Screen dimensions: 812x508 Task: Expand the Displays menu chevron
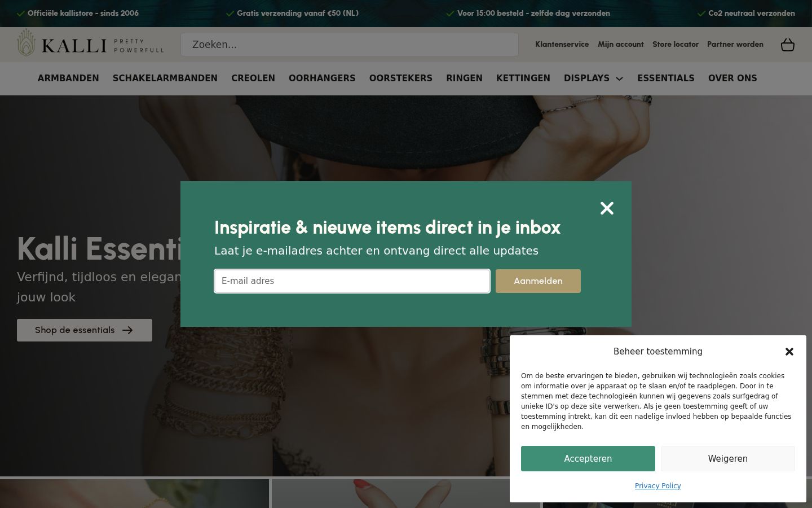pyautogui.click(x=619, y=78)
